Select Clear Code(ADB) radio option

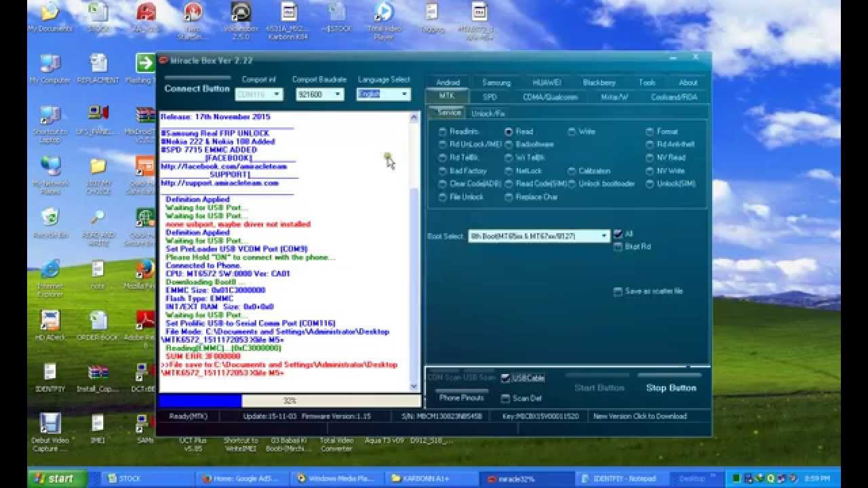(x=443, y=184)
